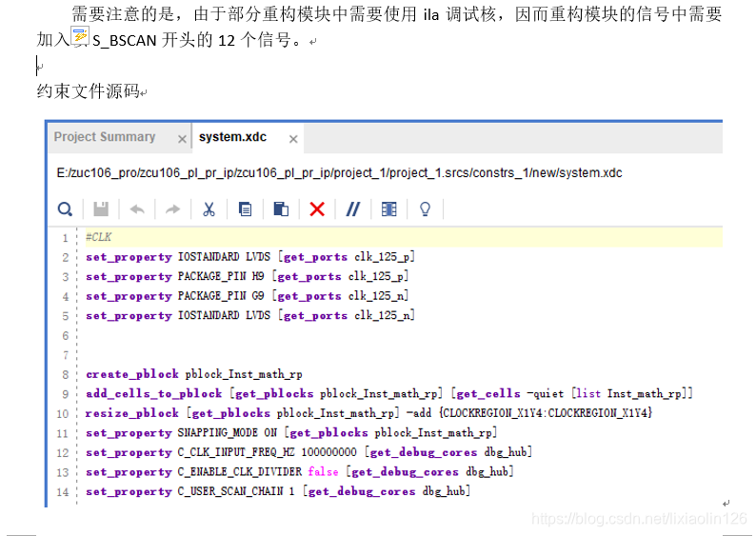
Task: Click the Paste clipboard icon
Action: tap(281, 209)
